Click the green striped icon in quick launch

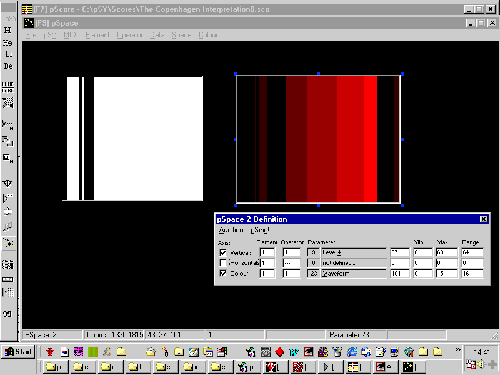pyautogui.click(x=93, y=352)
